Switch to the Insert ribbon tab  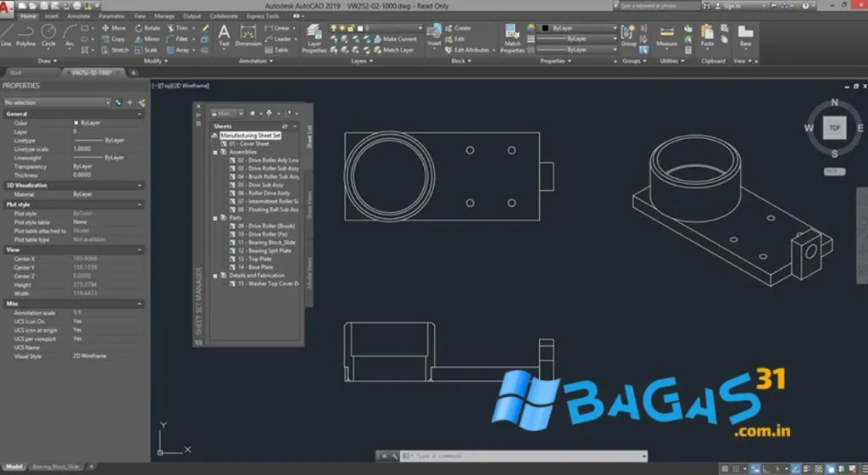point(52,16)
